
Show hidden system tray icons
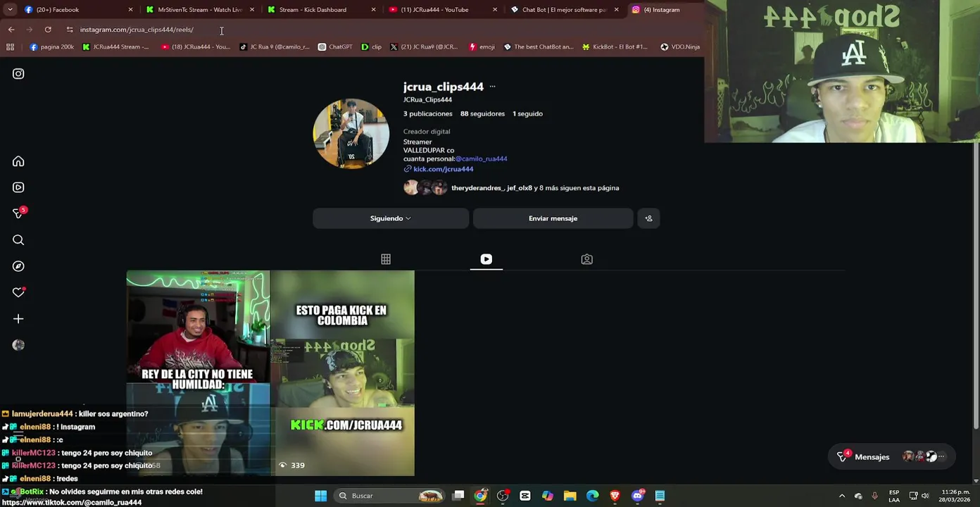(x=841, y=496)
